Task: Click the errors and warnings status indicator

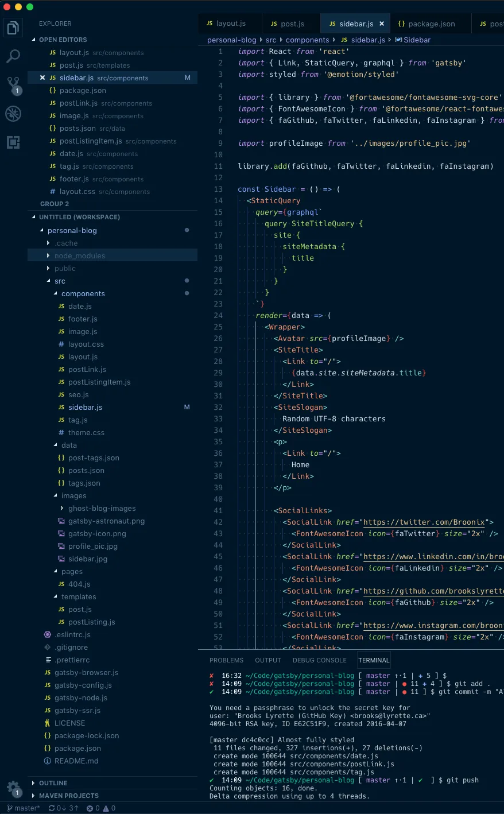Action: pyautogui.click(x=101, y=808)
